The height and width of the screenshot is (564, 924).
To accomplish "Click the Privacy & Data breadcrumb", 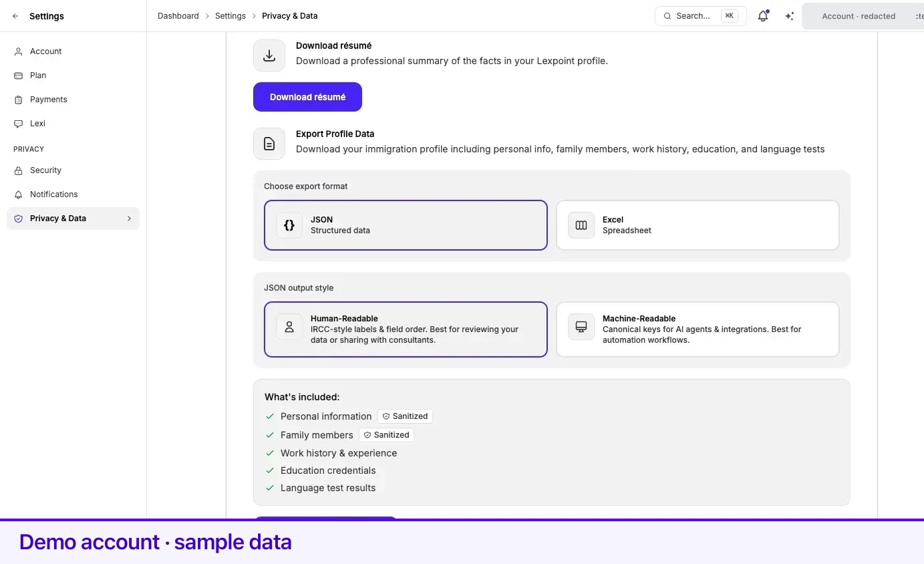I will tap(290, 16).
